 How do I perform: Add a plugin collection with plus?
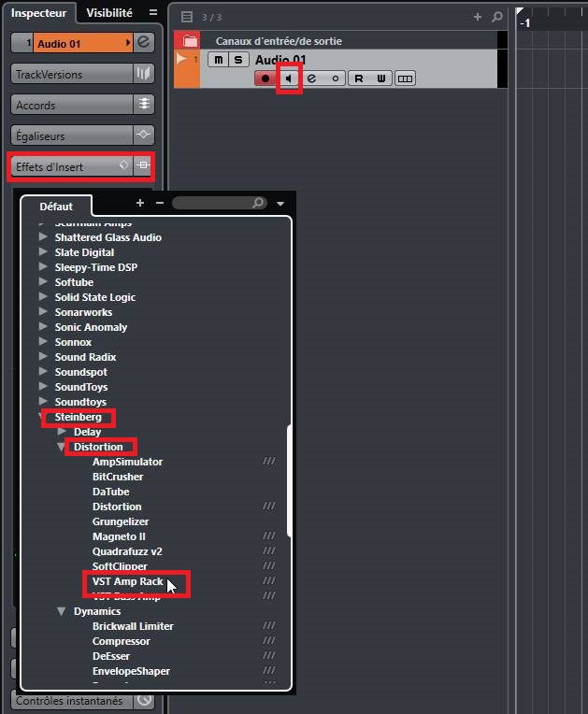140,203
